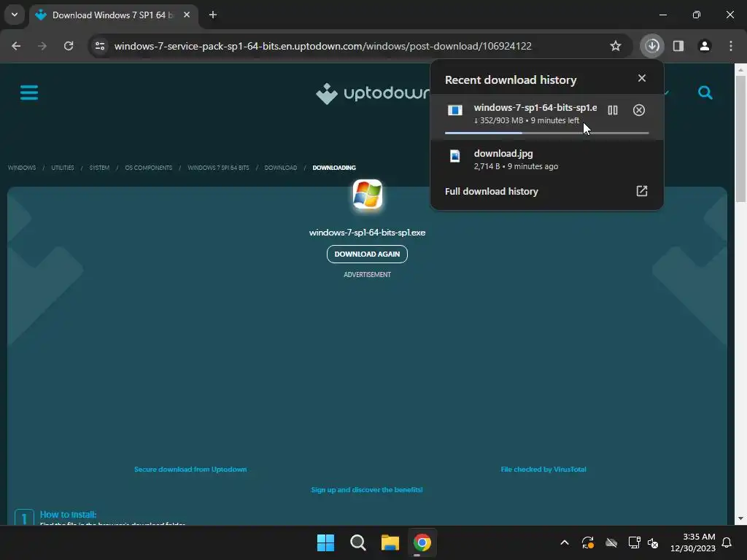Select the Download Windows 7 SP1 tab
This screenshot has width=747, height=560.
tap(115, 15)
